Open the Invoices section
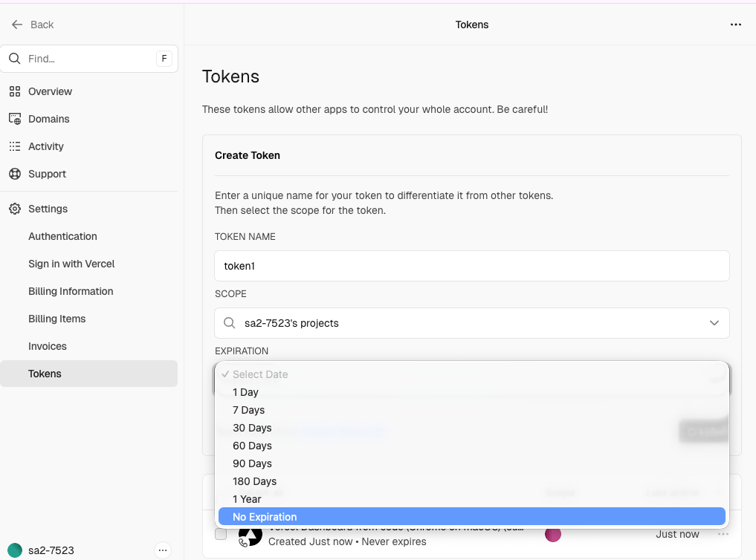The height and width of the screenshot is (560, 756). click(48, 346)
